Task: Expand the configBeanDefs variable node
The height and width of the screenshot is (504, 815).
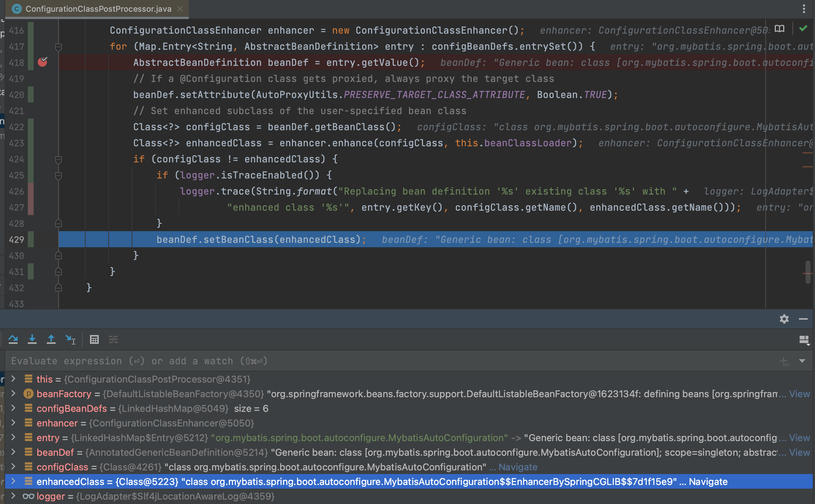Action: (14, 408)
